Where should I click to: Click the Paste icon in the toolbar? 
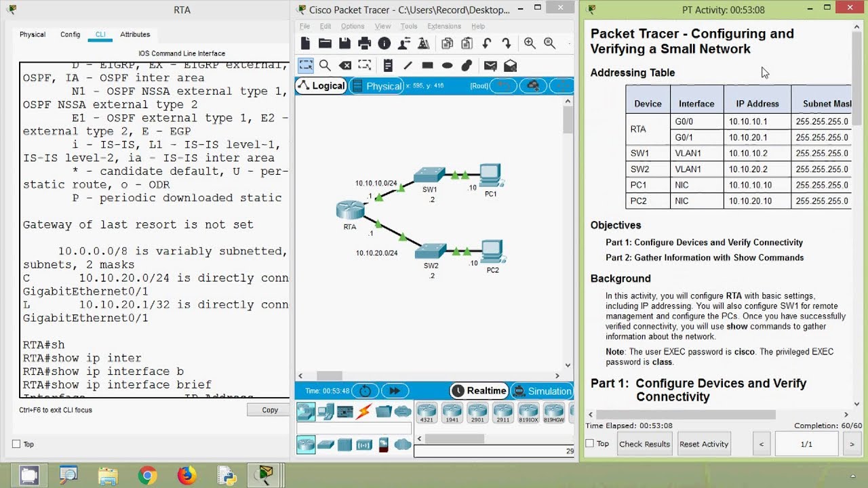coord(467,43)
